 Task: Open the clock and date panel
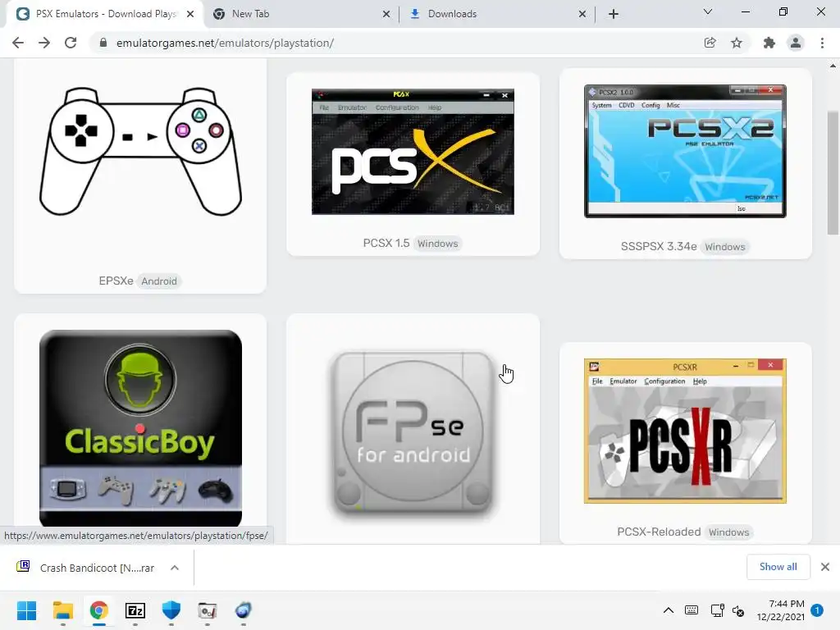click(781, 610)
